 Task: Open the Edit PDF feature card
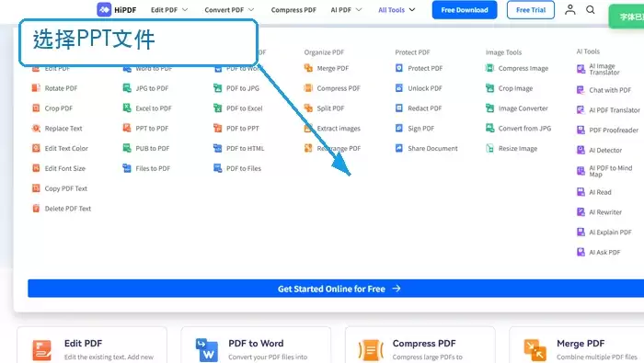tap(92, 345)
